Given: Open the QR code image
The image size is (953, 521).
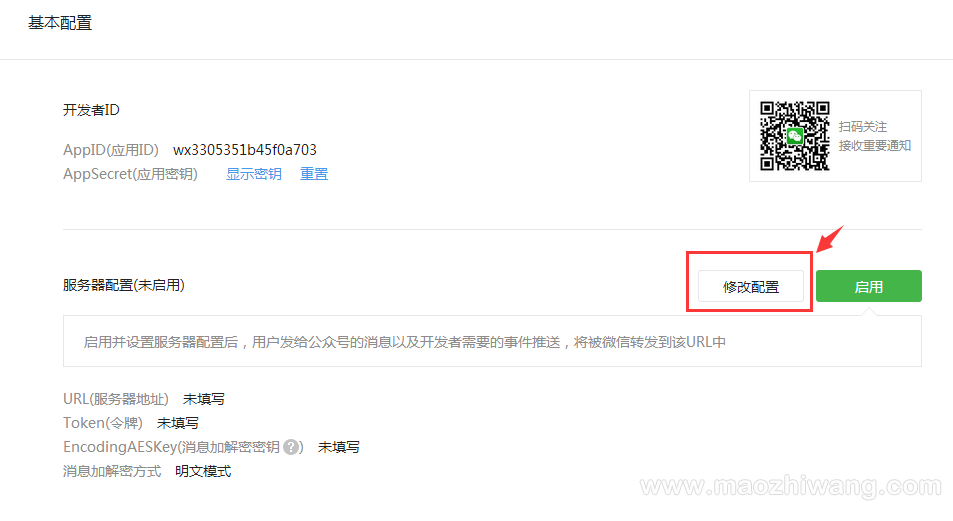Looking at the screenshot, I should pyautogui.click(x=794, y=136).
